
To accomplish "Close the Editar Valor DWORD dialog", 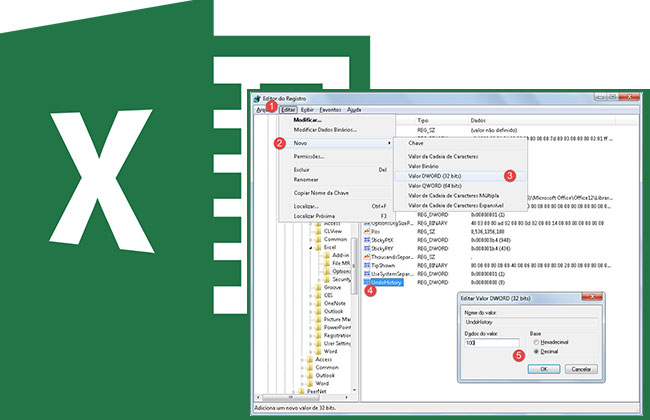I will point(592,297).
